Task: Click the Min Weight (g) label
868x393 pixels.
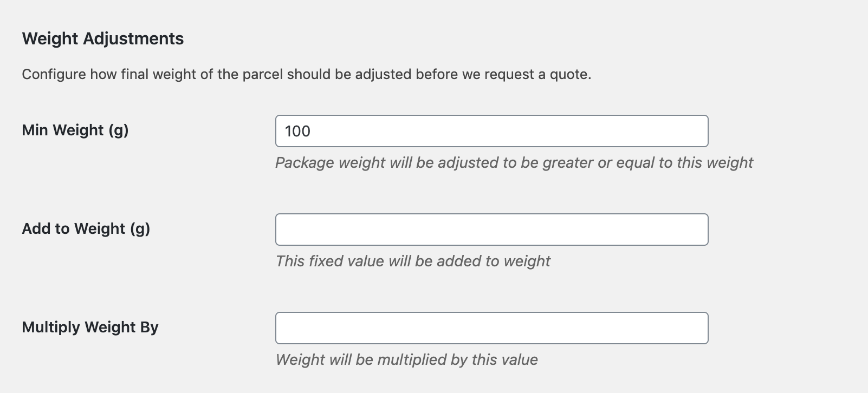Action: pyautogui.click(x=75, y=130)
